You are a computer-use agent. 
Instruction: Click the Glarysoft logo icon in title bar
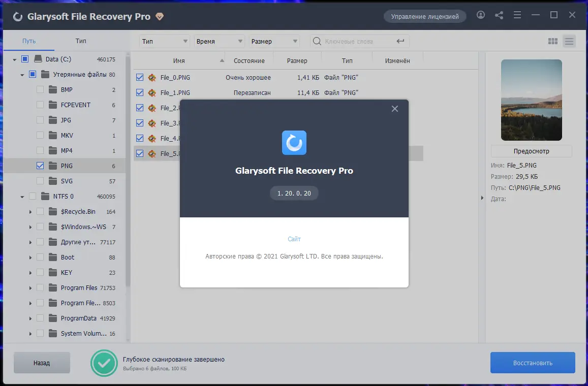[18, 16]
